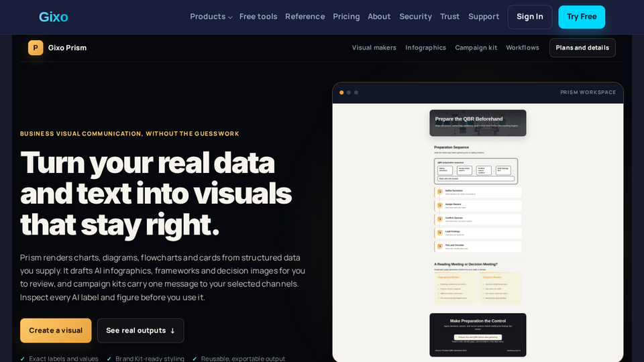The image size is (644, 362).
Task: Click the orange window dot in Prism workspace
Action: pos(341,93)
